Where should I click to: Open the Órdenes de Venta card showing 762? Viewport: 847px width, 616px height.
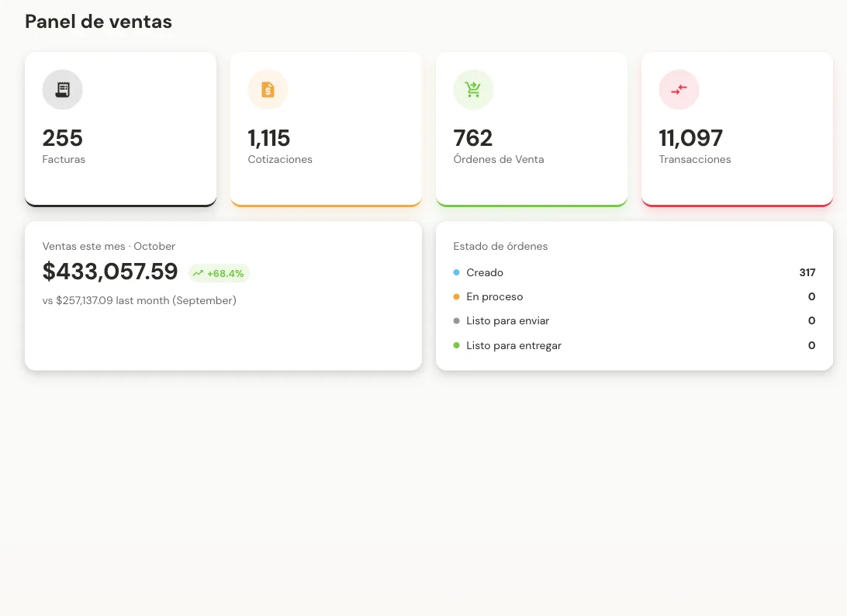[531, 129]
